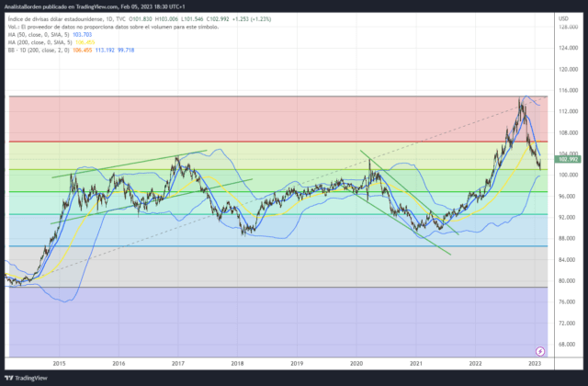This screenshot has width=588, height=386.
Task: Click the MA 50 indicator legend label
Action: coord(39,35)
